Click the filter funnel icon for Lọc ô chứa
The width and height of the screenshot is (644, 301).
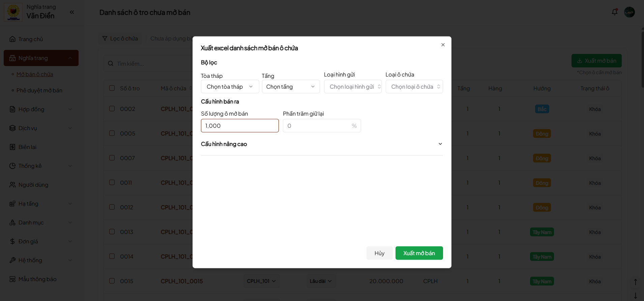[105, 39]
